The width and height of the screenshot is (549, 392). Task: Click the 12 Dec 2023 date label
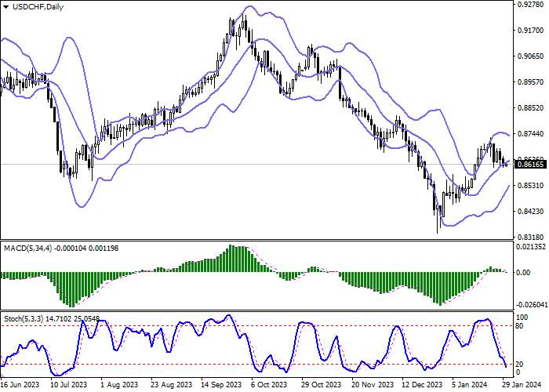coord(422,385)
